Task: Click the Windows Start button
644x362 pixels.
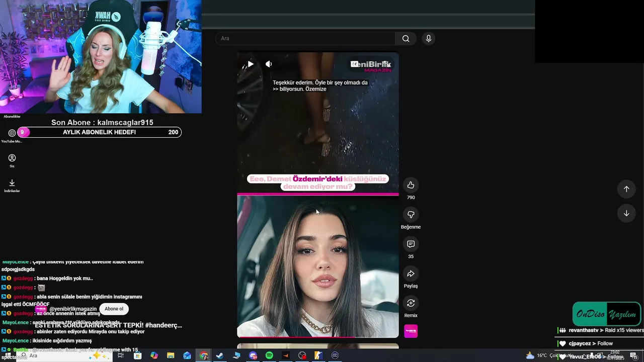Action: coord(7,356)
